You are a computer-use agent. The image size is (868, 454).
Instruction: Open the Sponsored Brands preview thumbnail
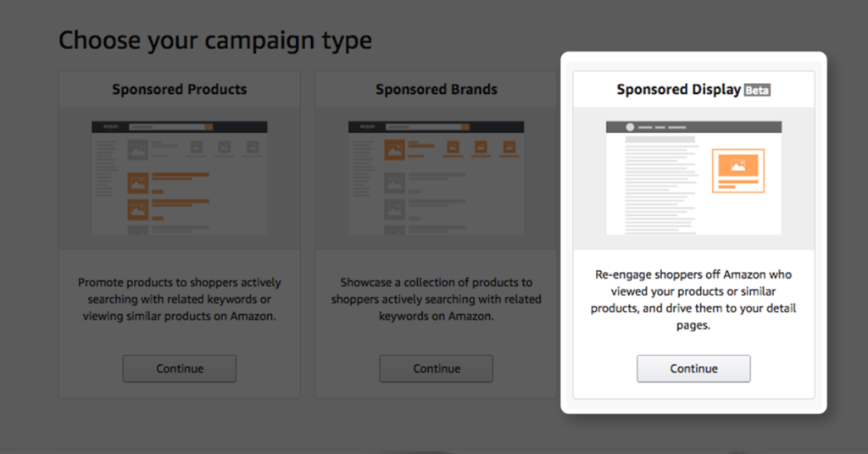pyautogui.click(x=437, y=177)
